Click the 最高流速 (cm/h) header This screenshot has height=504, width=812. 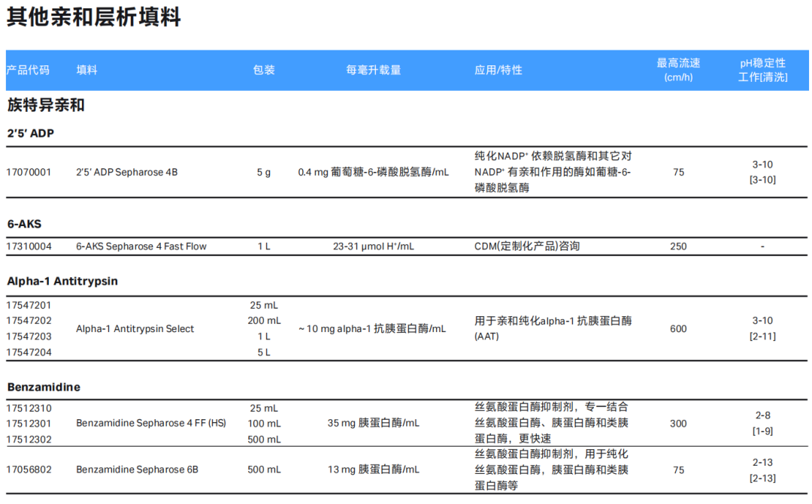point(678,71)
